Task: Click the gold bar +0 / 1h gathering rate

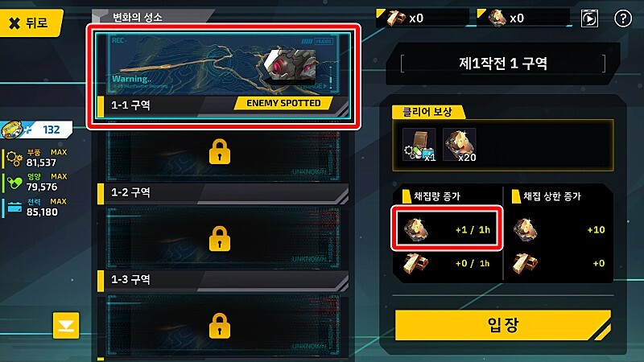Action: (447, 263)
